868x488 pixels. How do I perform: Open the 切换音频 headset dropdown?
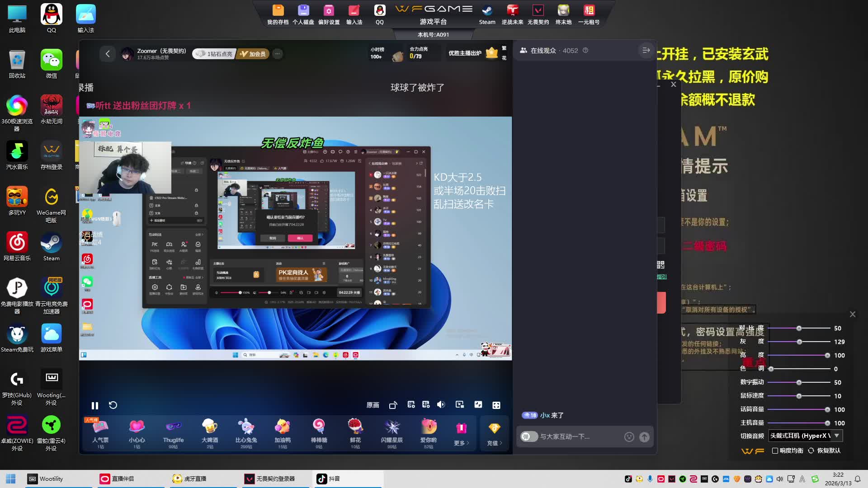(x=837, y=436)
